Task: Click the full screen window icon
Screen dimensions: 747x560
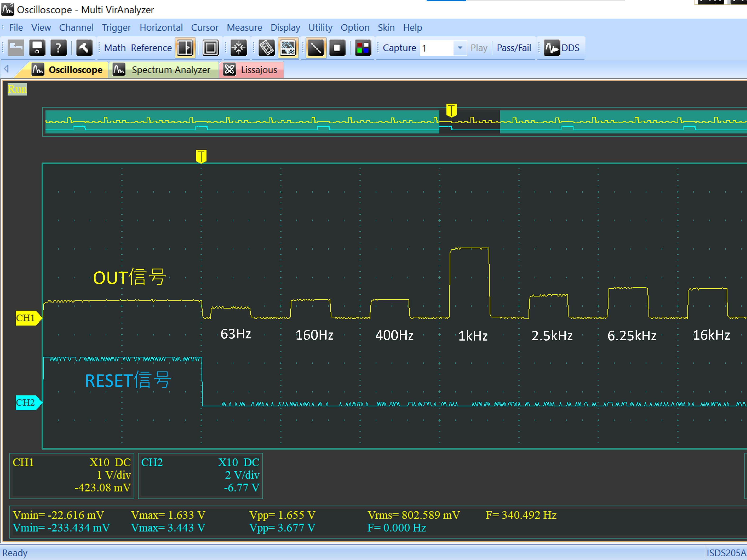Action: tap(211, 48)
